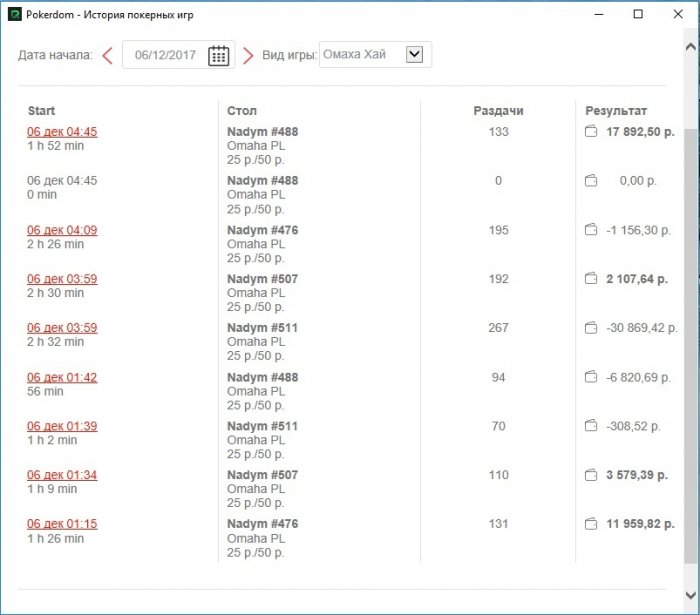Go to next date with right arrow

[x=248, y=55]
